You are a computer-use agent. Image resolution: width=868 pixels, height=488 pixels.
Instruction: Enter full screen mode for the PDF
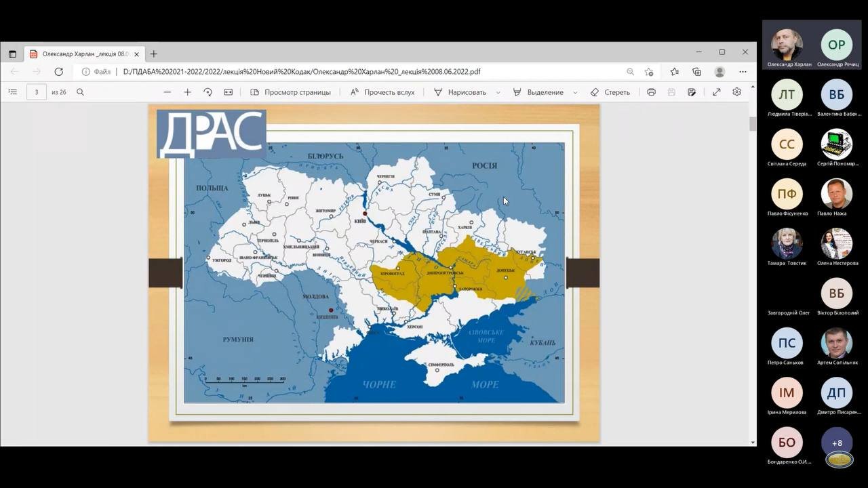(x=716, y=92)
